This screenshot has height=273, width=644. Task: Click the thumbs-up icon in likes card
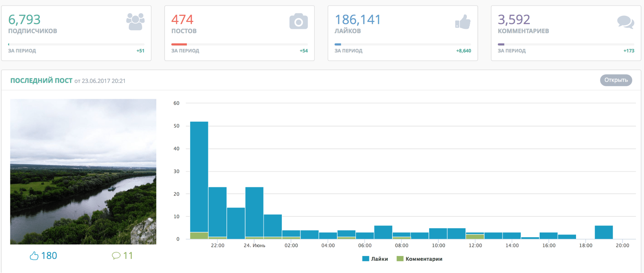coord(463,22)
